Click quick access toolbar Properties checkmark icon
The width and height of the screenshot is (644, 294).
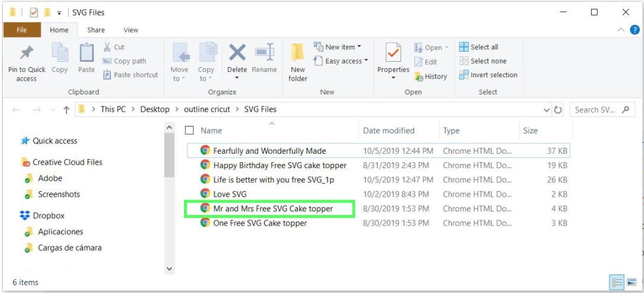tap(34, 12)
